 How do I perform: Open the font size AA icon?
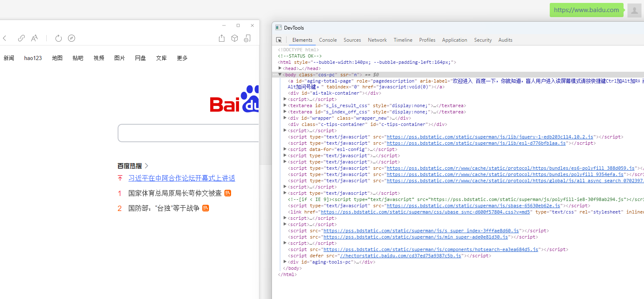pos(35,38)
